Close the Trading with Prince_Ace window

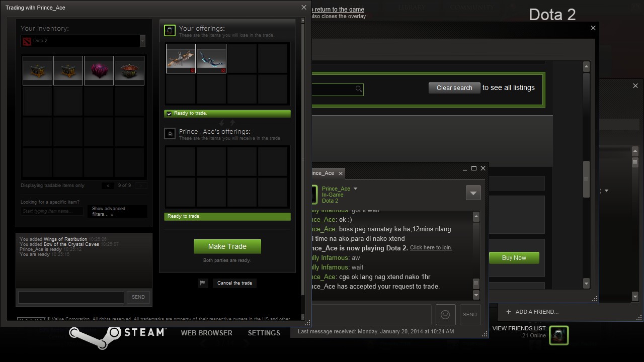(x=303, y=7)
